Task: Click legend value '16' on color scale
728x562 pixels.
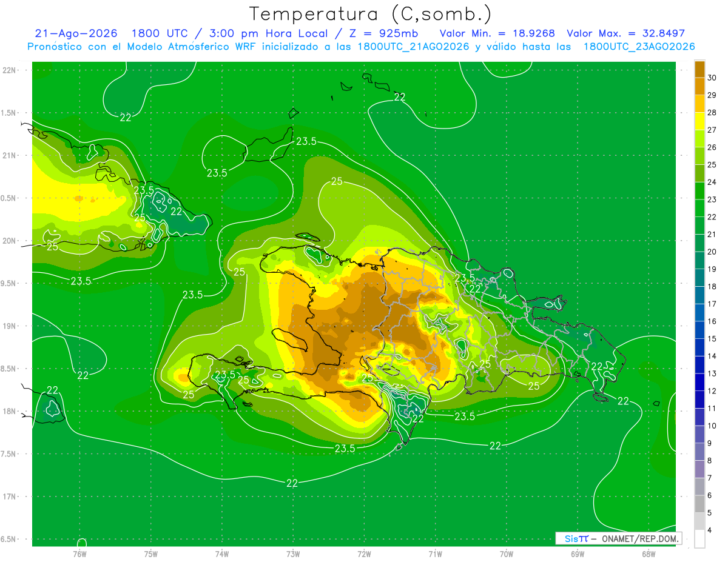Action: [712, 321]
